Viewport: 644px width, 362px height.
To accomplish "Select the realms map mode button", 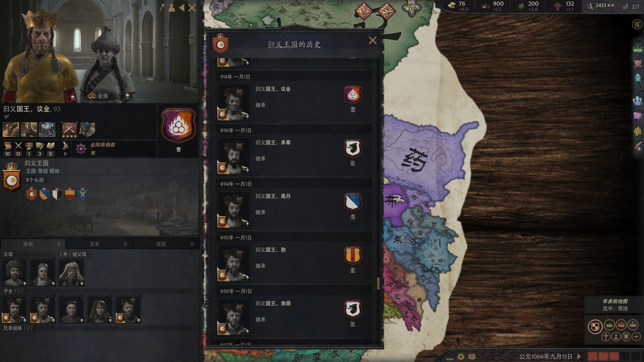I will (595, 326).
